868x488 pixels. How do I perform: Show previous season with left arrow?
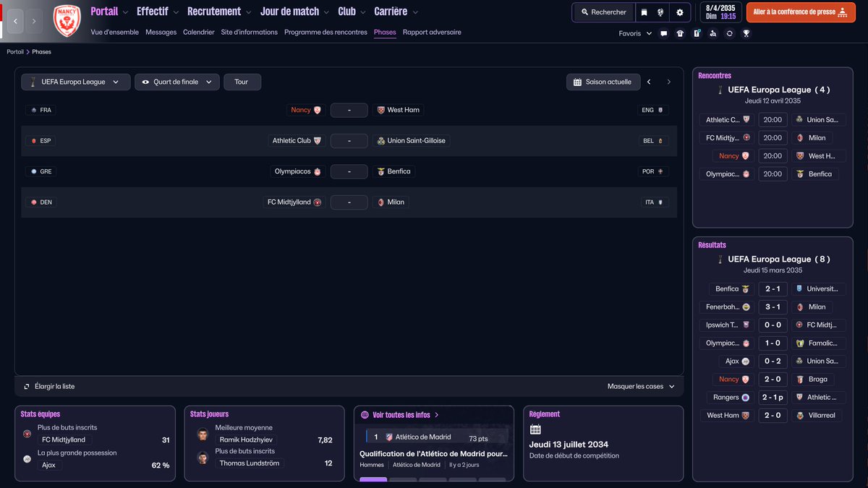pyautogui.click(x=649, y=82)
